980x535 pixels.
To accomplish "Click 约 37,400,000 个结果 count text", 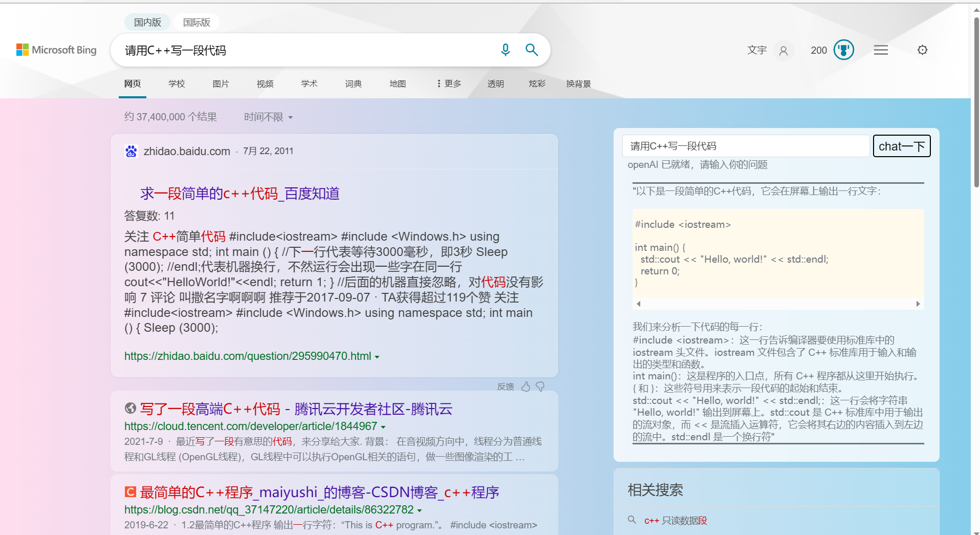I will tap(170, 117).
